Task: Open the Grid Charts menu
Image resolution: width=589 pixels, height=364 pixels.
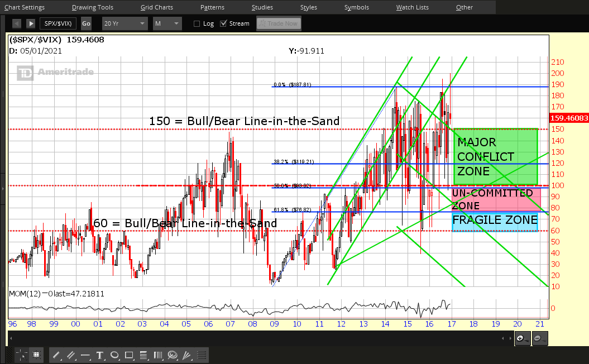Action: click(x=157, y=7)
